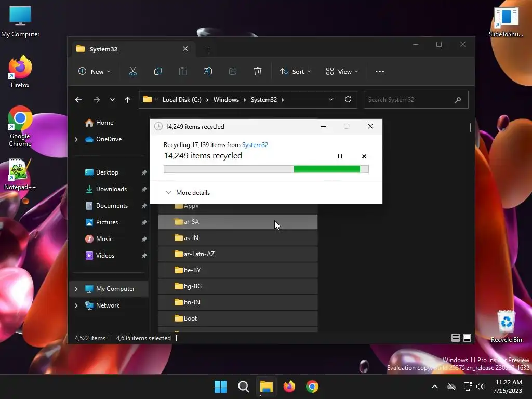Show hidden tray icons chevron

click(x=435, y=387)
